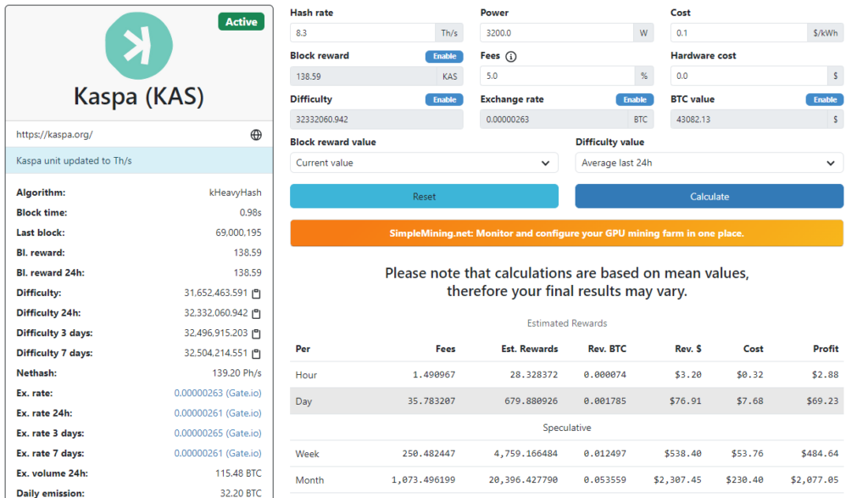Toggle BTC value Enable switch
868x498 pixels.
click(825, 100)
